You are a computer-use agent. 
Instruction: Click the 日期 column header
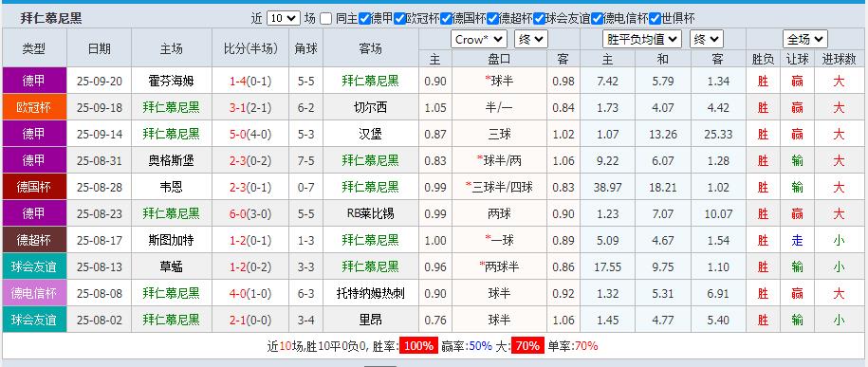tap(99, 48)
